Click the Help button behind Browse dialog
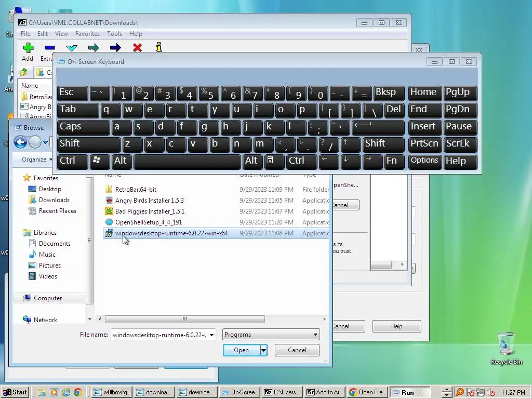Screen dimensions: 532x399 pyautogui.click(x=396, y=326)
